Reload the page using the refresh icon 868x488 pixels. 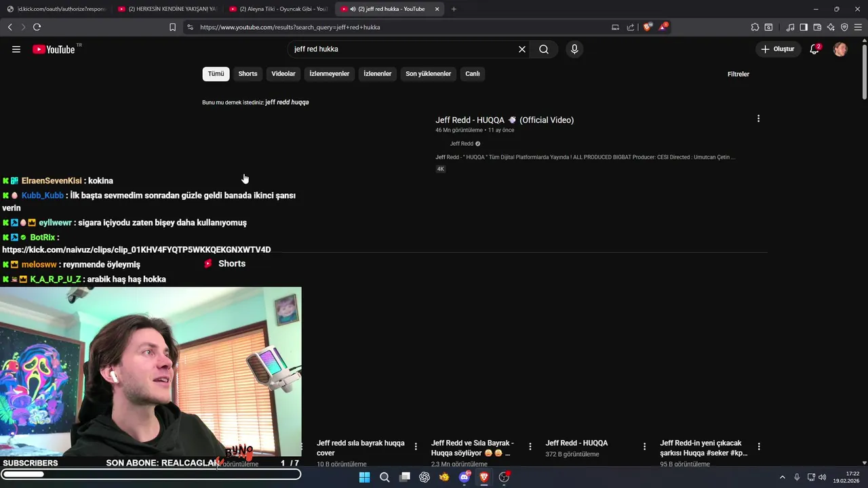pos(37,27)
